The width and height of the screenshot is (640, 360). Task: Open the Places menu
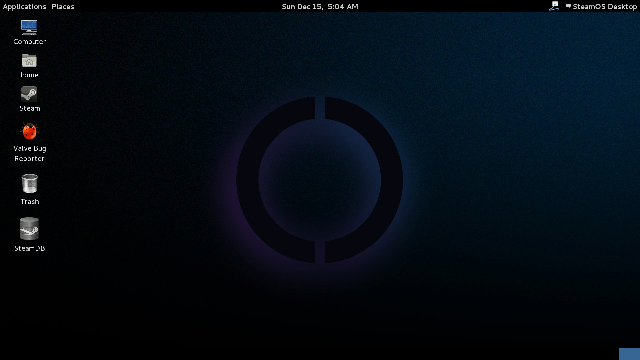[x=63, y=7]
